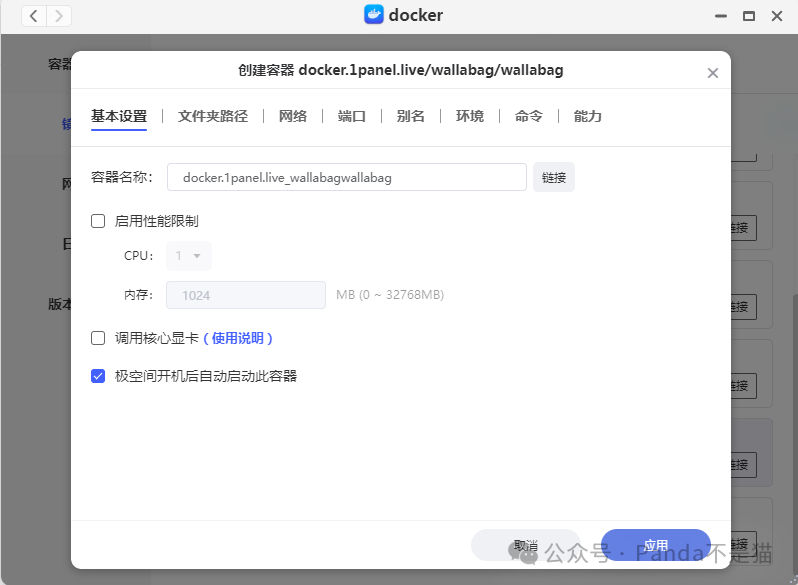The width and height of the screenshot is (798, 585).
Task: Switch to the 基本设置 tab
Action: point(119,117)
